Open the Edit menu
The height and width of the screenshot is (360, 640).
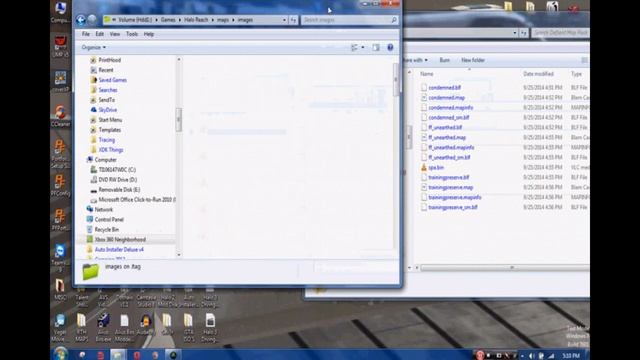[x=100, y=34]
